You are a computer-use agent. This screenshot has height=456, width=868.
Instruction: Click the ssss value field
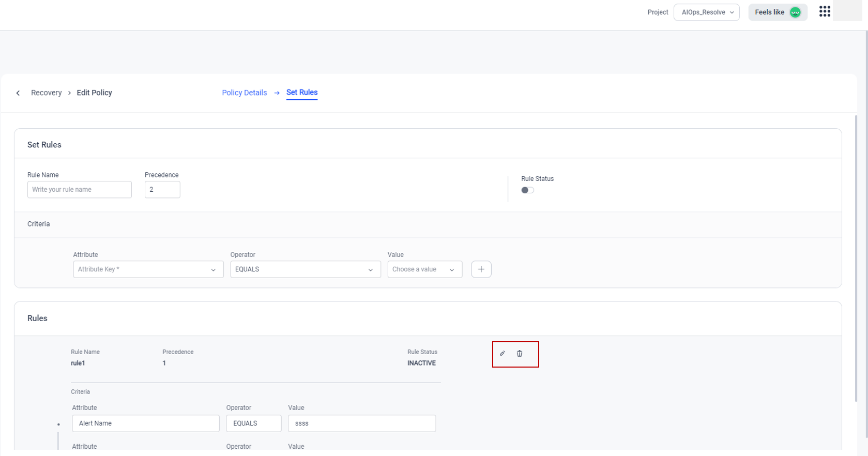tap(361, 423)
